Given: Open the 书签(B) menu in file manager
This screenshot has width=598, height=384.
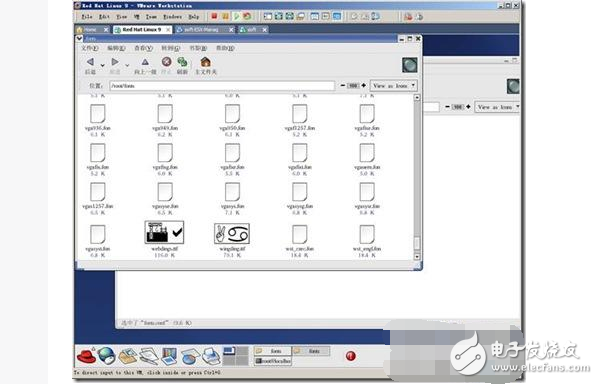Looking at the screenshot, I should click(x=198, y=48).
